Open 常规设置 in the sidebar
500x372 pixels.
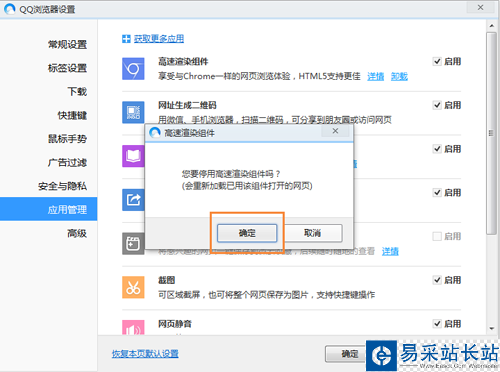pos(67,44)
